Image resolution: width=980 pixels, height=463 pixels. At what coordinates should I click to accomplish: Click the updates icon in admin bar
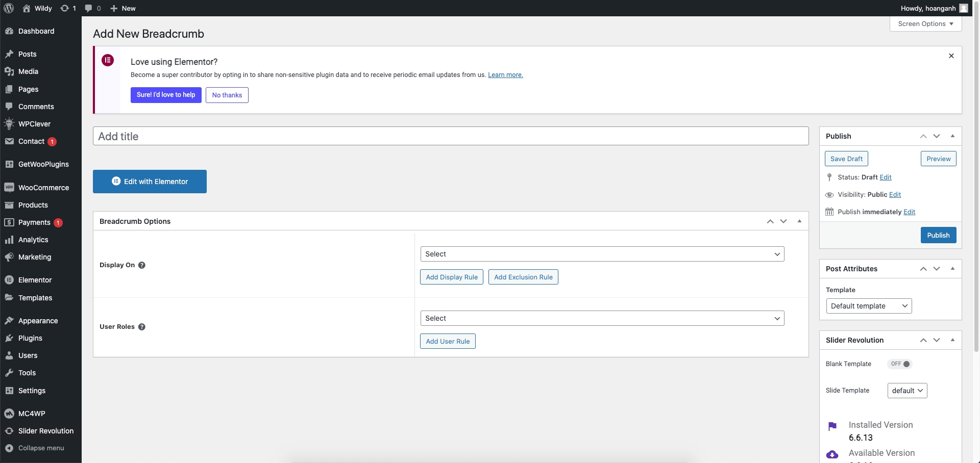65,8
